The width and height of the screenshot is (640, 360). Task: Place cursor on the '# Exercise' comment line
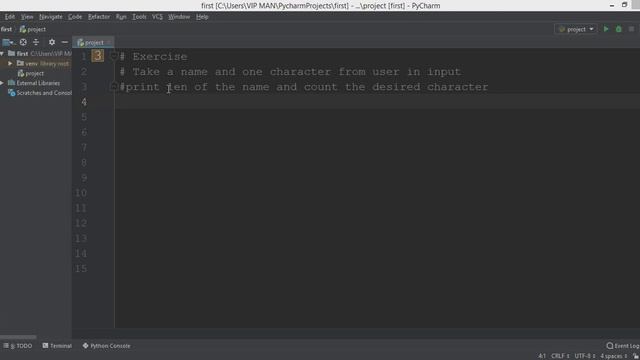click(153, 56)
